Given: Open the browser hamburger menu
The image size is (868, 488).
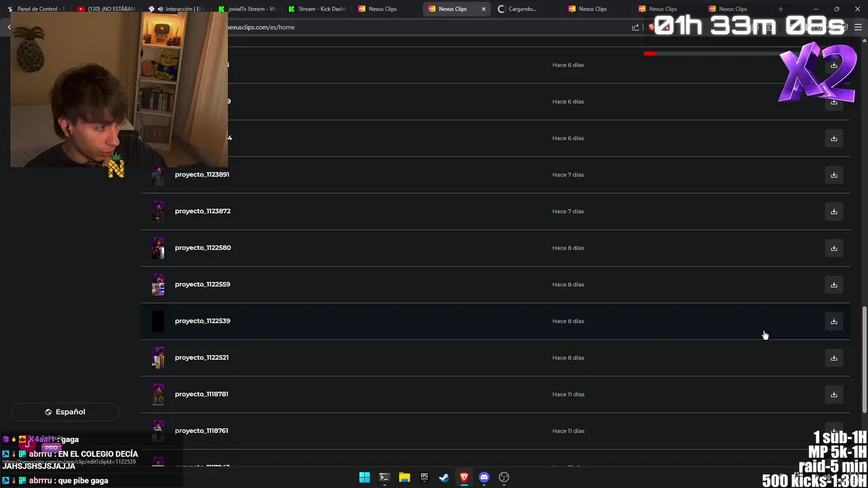Looking at the screenshot, I should tap(858, 27).
